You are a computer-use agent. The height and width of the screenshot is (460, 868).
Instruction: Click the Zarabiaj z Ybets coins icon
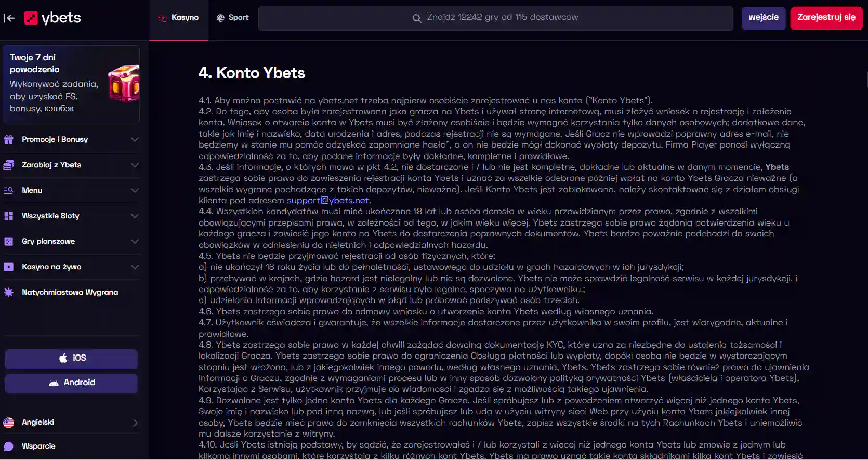tap(8, 165)
